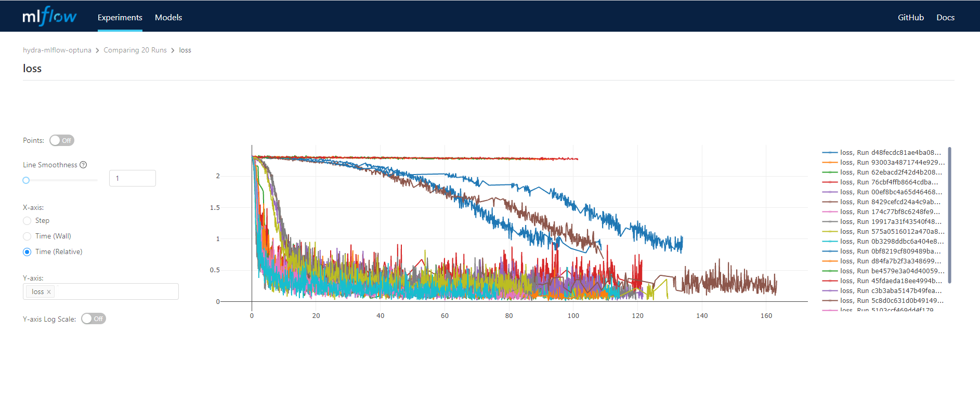Viewport: 980px width, 412px height.
Task: Click the chart legend scrollbar
Action: tap(949, 215)
